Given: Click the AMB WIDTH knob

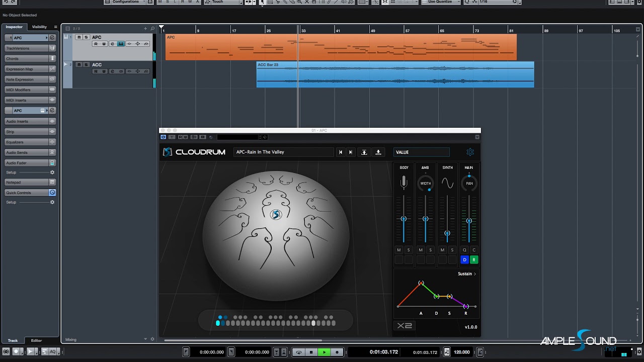Looking at the screenshot, I should click(x=426, y=184).
